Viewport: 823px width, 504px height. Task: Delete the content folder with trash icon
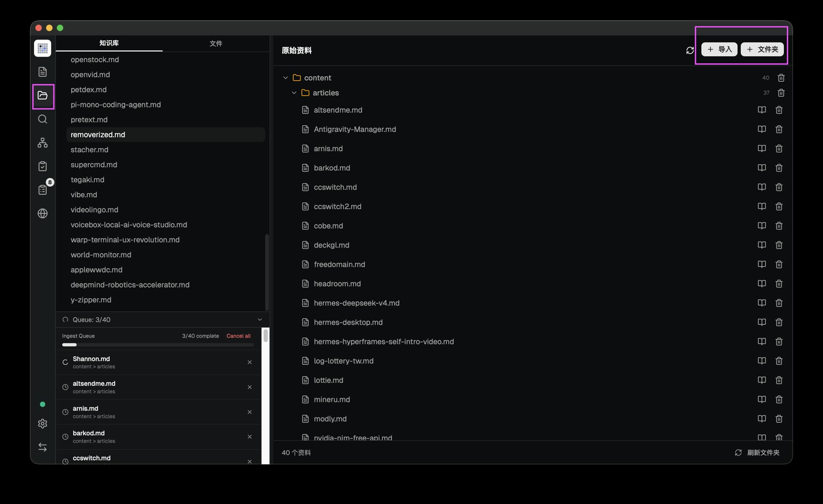coord(781,78)
